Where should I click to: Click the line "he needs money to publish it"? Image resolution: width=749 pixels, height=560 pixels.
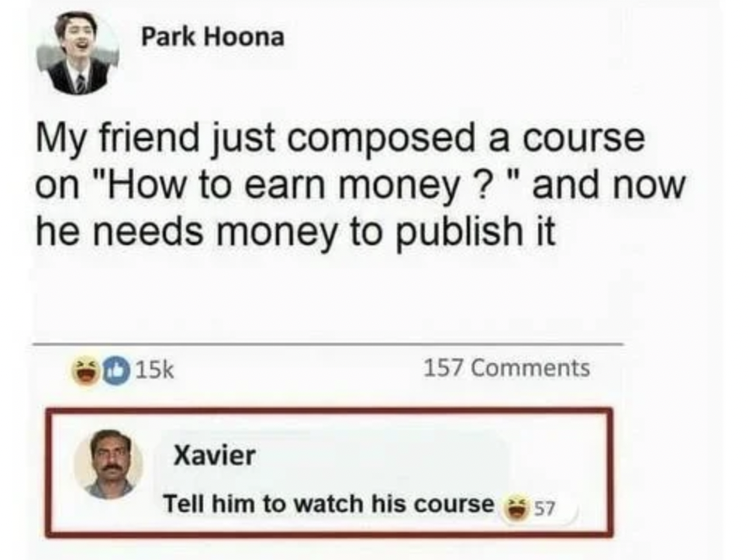point(295,232)
